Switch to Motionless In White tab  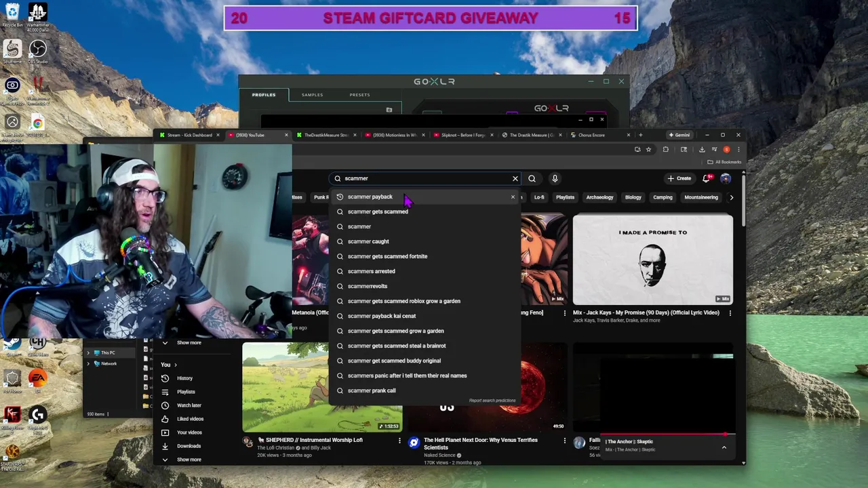(395, 135)
